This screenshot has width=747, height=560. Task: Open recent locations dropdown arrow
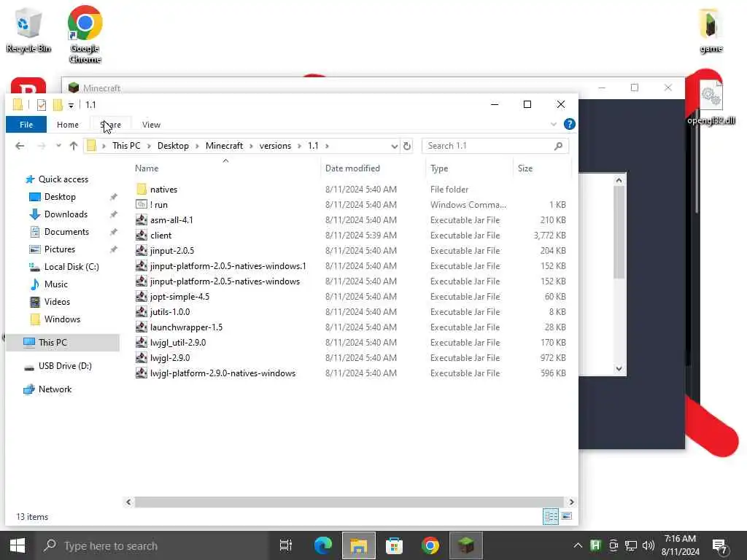point(58,146)
